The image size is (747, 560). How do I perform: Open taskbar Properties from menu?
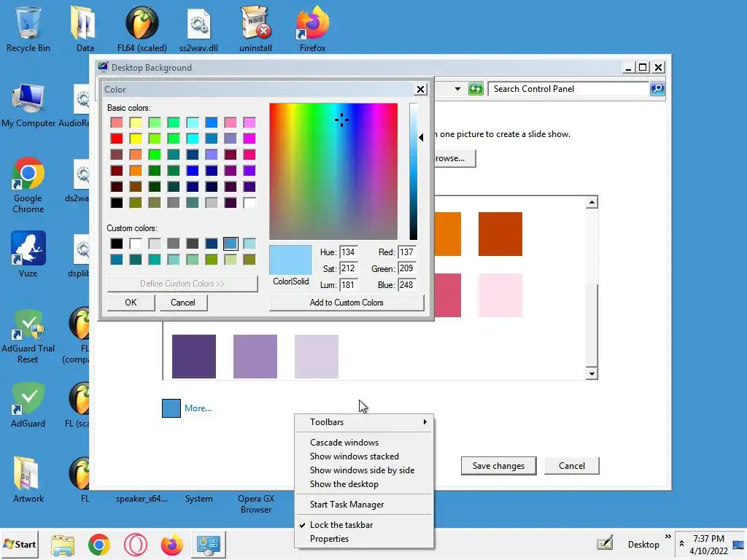pyautogui.click(x=364, y=539)
